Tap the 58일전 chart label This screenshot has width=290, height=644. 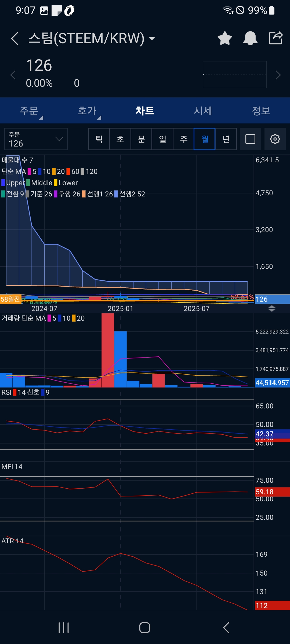tap(10, 299)
